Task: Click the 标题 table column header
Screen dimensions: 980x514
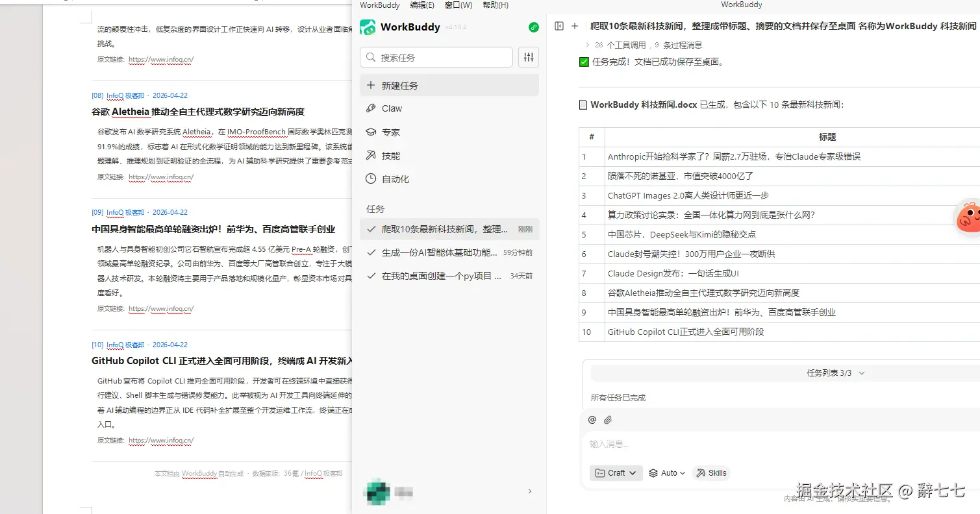Action: (827, 137)
